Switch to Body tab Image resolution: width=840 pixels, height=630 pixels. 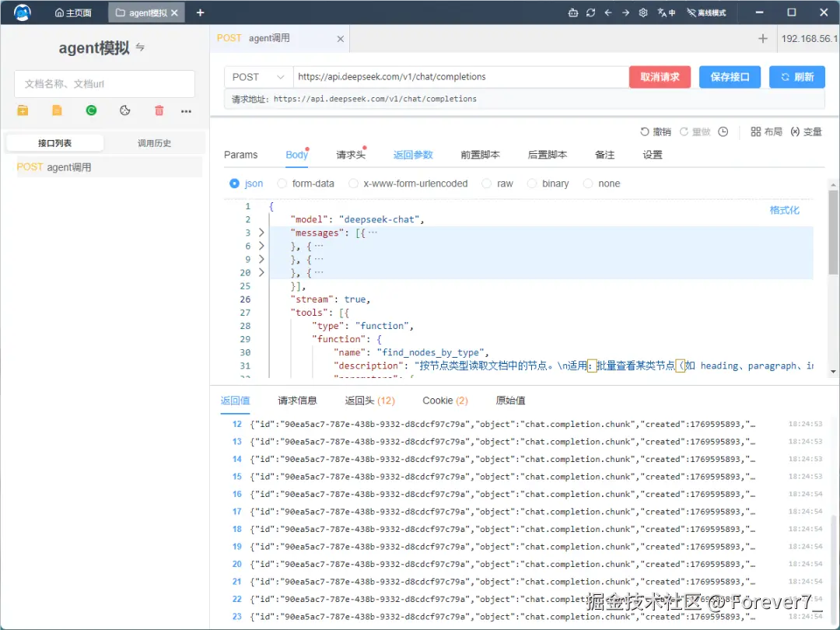pyautogui.click(x=297, y=155)
